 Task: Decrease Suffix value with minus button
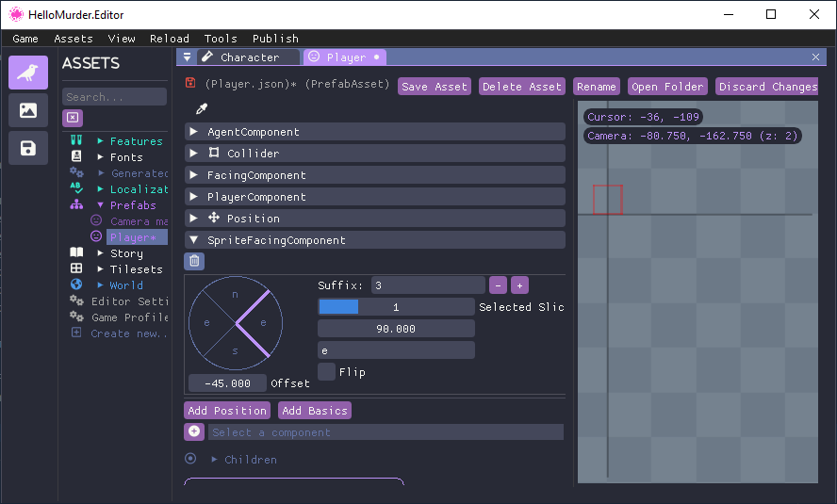498,285
